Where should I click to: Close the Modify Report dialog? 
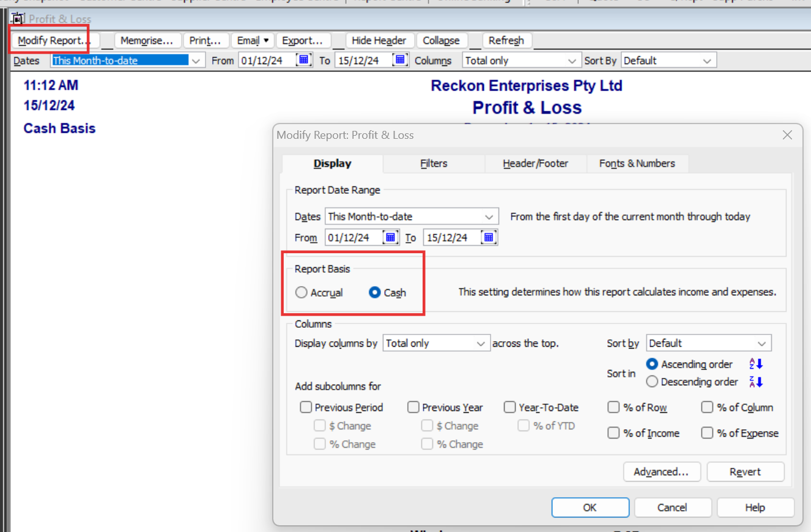[788, 135]
